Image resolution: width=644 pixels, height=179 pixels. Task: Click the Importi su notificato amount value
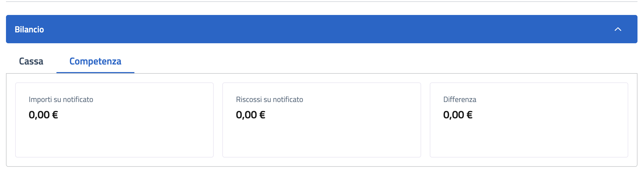pos(43,115)
